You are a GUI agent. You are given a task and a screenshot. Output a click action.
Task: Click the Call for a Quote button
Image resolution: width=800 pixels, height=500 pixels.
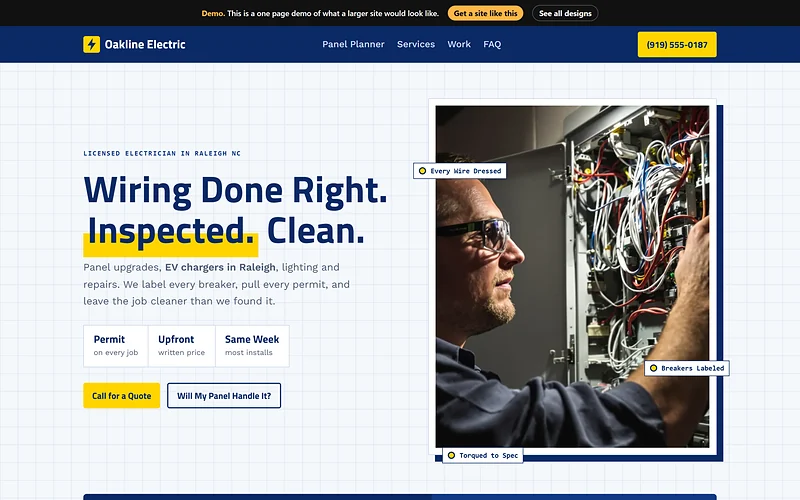(121, 395)
